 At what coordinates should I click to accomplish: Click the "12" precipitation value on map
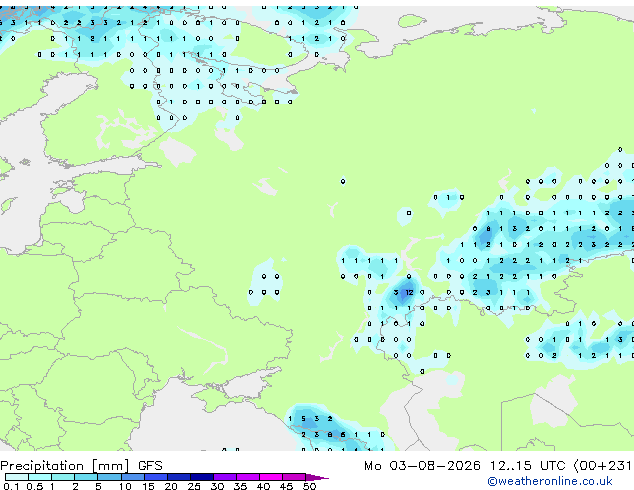[409, 292]
